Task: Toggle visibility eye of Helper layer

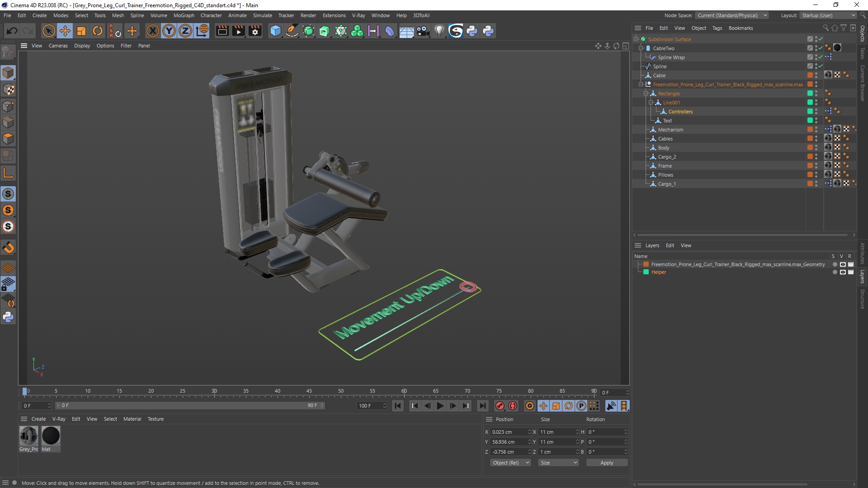Action: point(843,272)
